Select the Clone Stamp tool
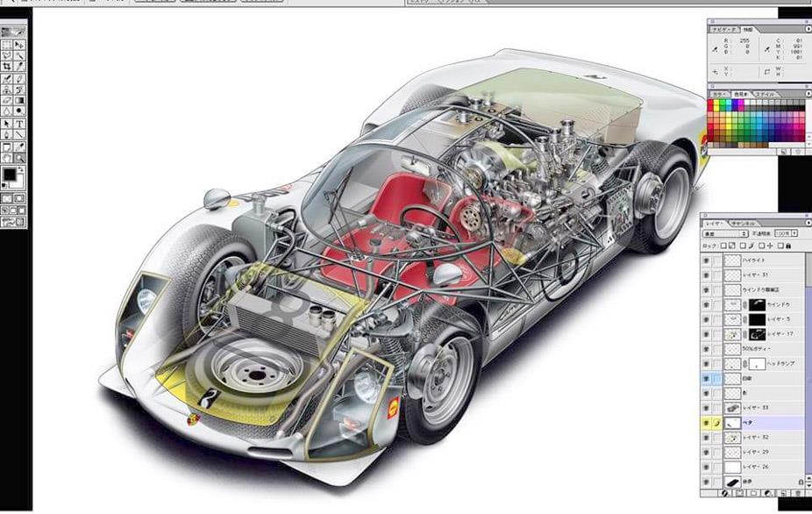812x514 pixels. pos(7,89)
